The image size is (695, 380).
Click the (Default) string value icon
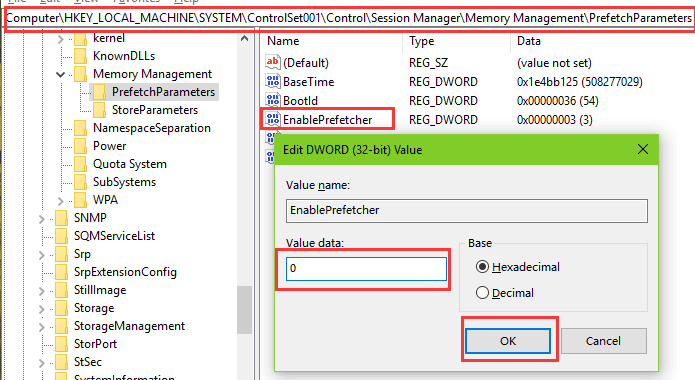pos(273,62)
